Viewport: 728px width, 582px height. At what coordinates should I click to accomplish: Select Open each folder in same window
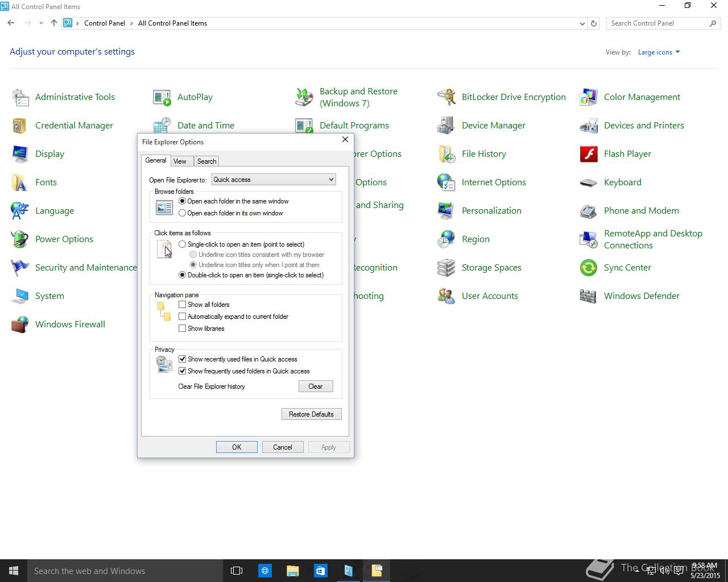[182, 201]
